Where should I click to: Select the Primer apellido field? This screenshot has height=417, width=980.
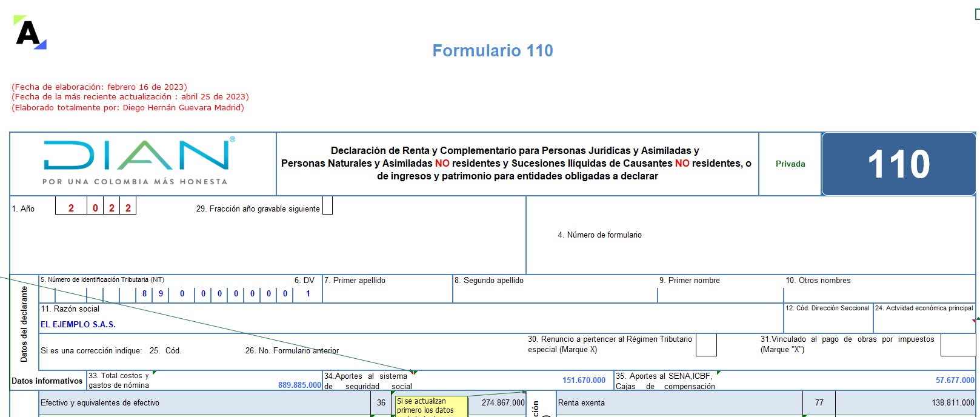[387, 289]
